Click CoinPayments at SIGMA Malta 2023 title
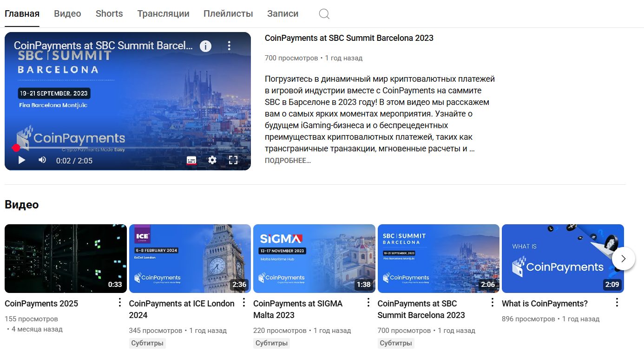The height and width of the screenshot is (351, 644). pyautogui.click(x=298, y=309)
